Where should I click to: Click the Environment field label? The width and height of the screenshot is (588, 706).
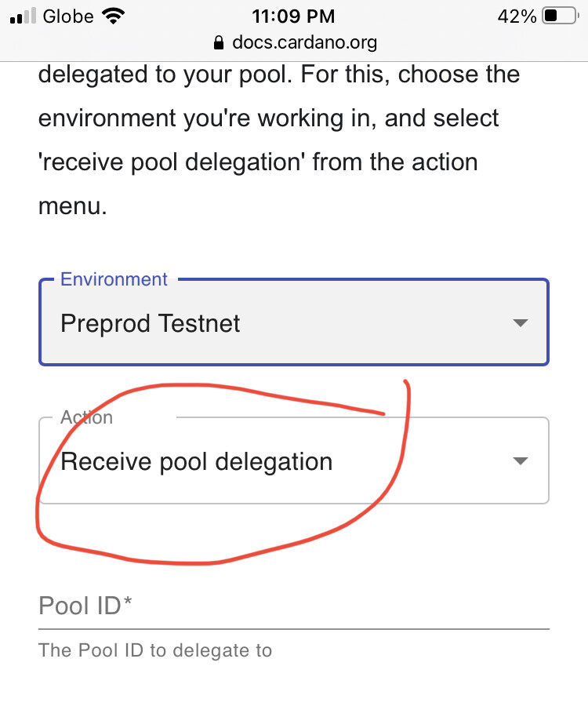pyautogui.click(x=114, y=279)
